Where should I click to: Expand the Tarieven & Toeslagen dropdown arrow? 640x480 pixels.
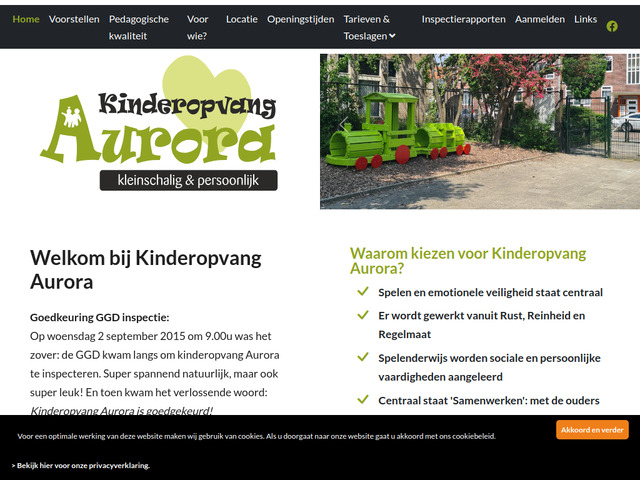[392, 36]
